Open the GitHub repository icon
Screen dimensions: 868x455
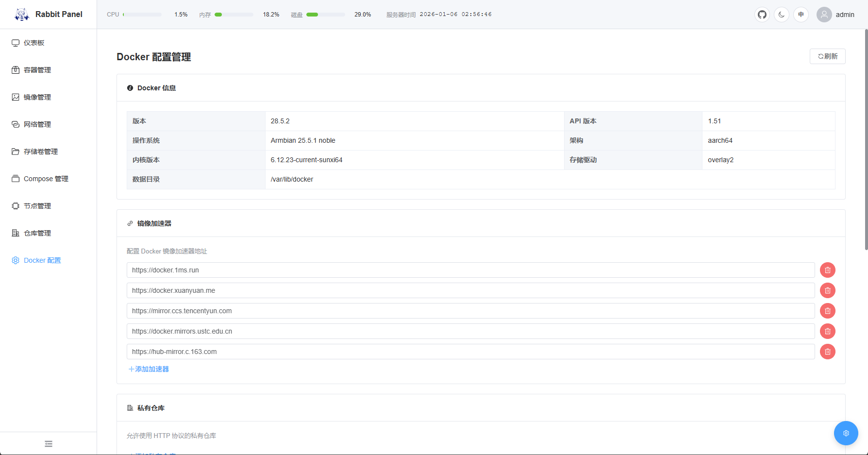(x=762, y=15)
